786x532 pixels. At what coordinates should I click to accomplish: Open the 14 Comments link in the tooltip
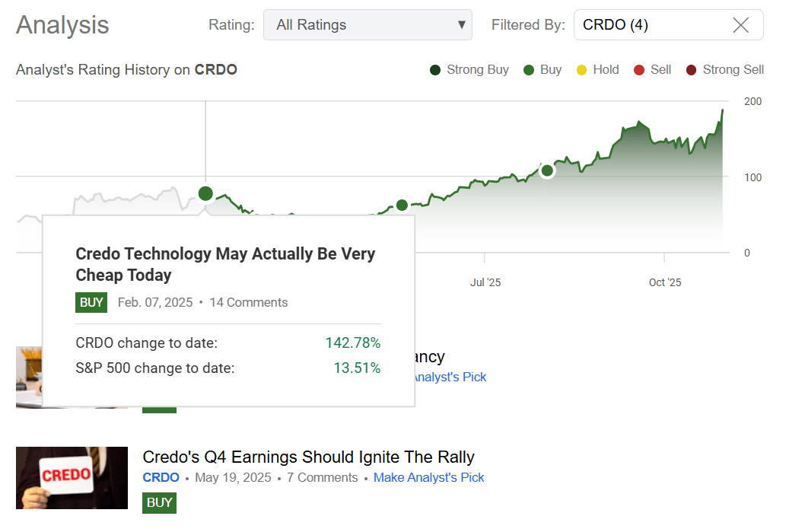point(248,302)
